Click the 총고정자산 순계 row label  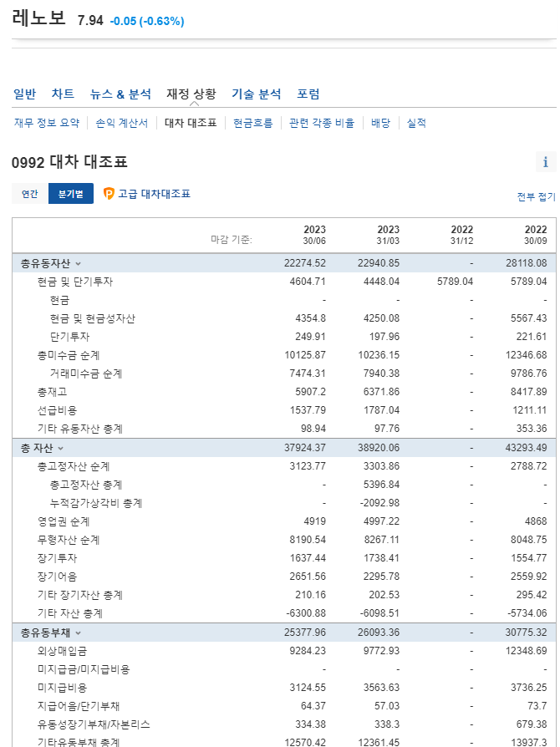pos(74,466)
